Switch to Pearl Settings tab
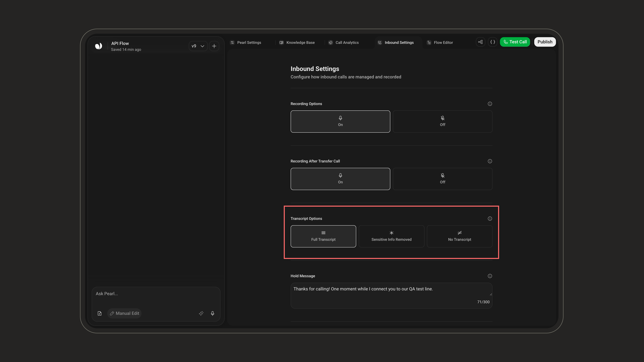The width and height of the screenshot is (644, 362). [x=246, y=42]
